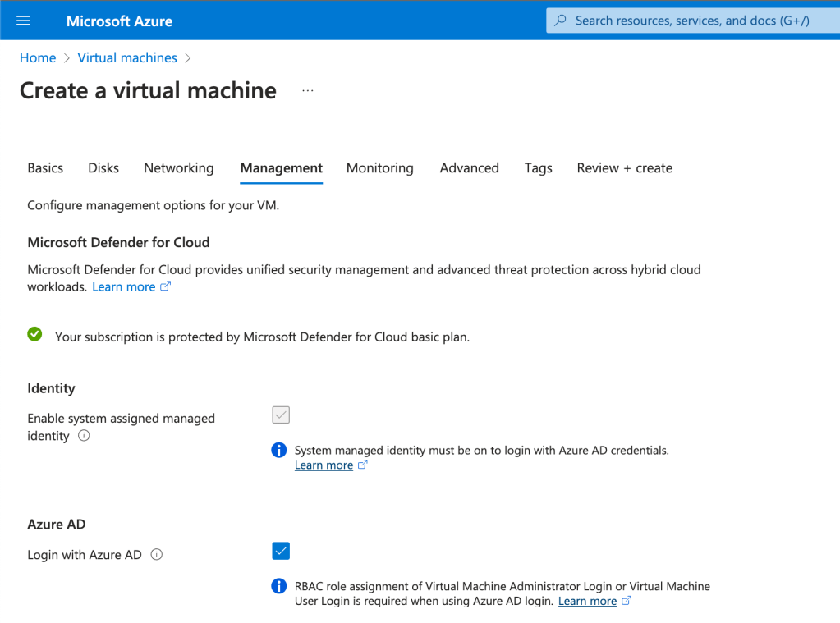Click external-link icon after Defender "Learn more"
This screenshot has width=840, height=623.
pos(165,286)
